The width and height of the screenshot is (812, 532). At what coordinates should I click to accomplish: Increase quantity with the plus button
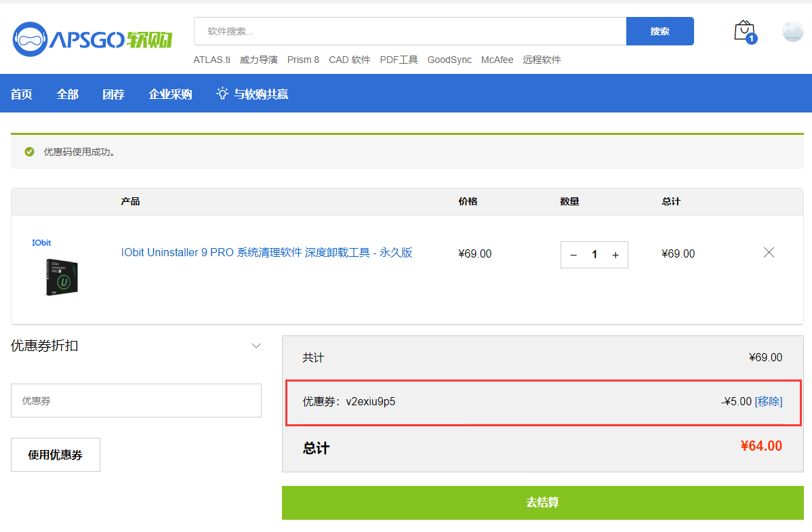coord(615,255)
